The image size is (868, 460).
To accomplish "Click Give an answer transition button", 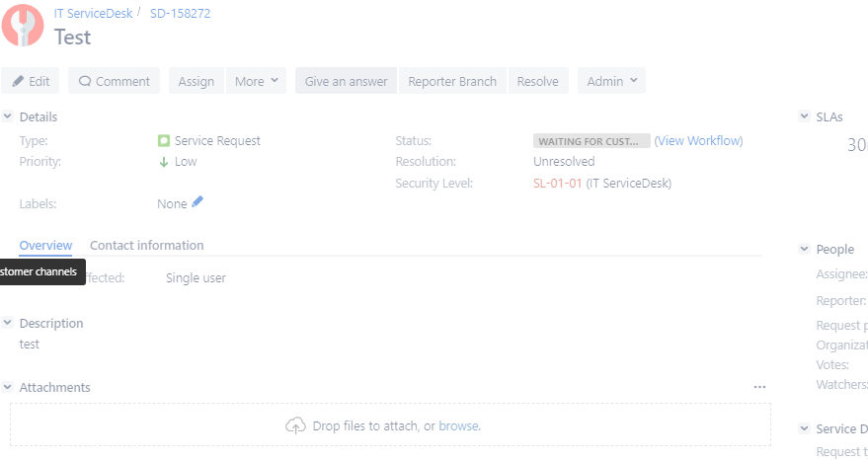I will (x=346, y=81).
